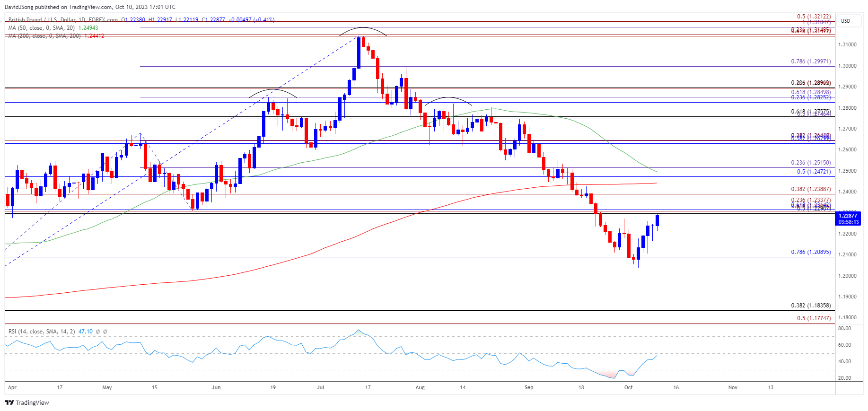The width and height of the screenshot is (868, 411).
Task: Click the candle countdown timer 03:58:13
Action: pos(849,222)
